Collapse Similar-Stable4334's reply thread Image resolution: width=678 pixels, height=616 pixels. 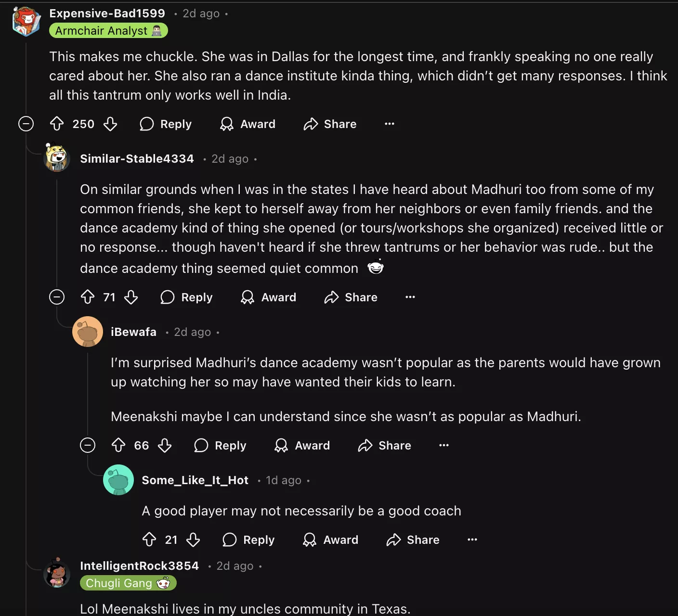click(x=57, y=297)
